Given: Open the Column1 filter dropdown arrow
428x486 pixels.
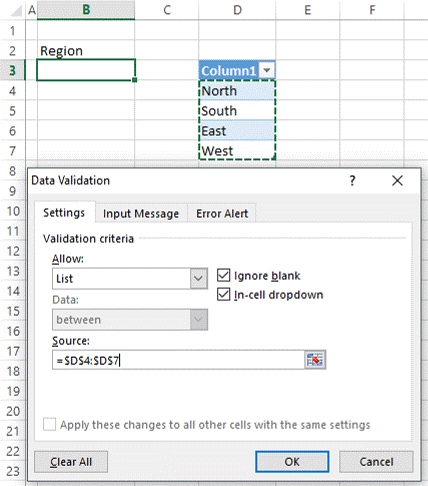Looking at the screenshot, I should (267, 70).
